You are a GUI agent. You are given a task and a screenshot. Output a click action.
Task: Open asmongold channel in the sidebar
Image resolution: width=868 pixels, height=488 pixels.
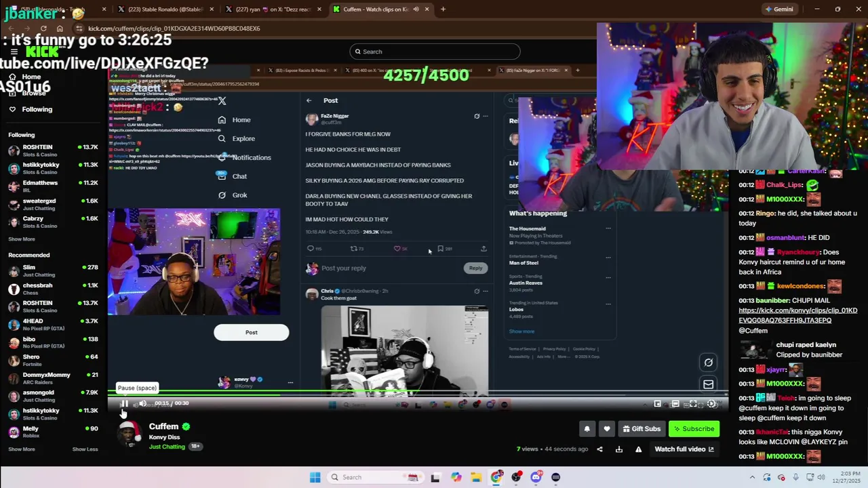tap(54, 396)
